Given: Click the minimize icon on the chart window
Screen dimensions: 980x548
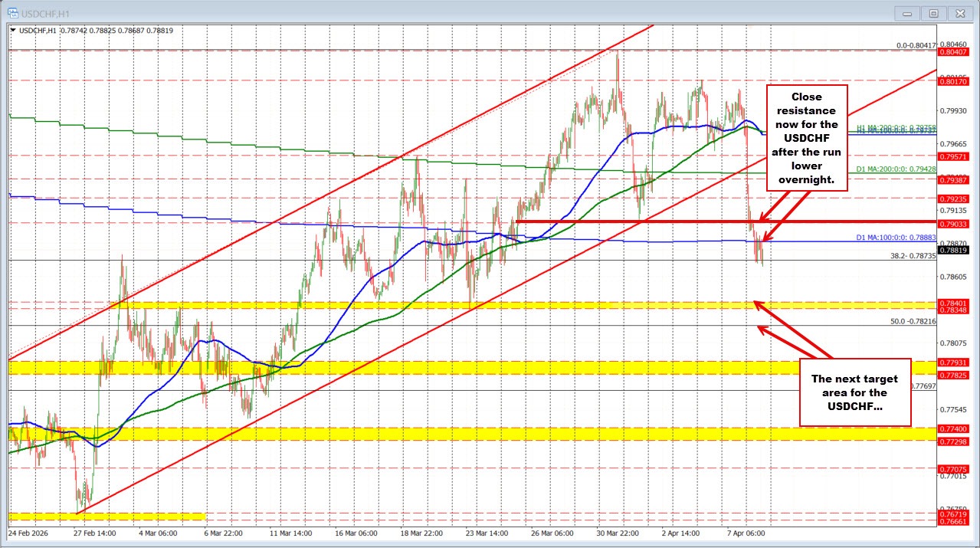Looking at the screenshot, I should point(906,13).
